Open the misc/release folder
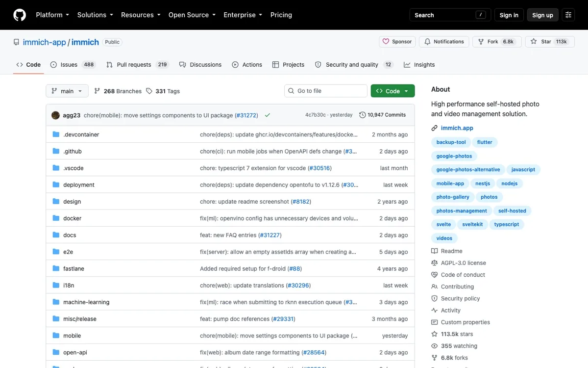Viewport: 588px width, 368px height. click(80, 319)
